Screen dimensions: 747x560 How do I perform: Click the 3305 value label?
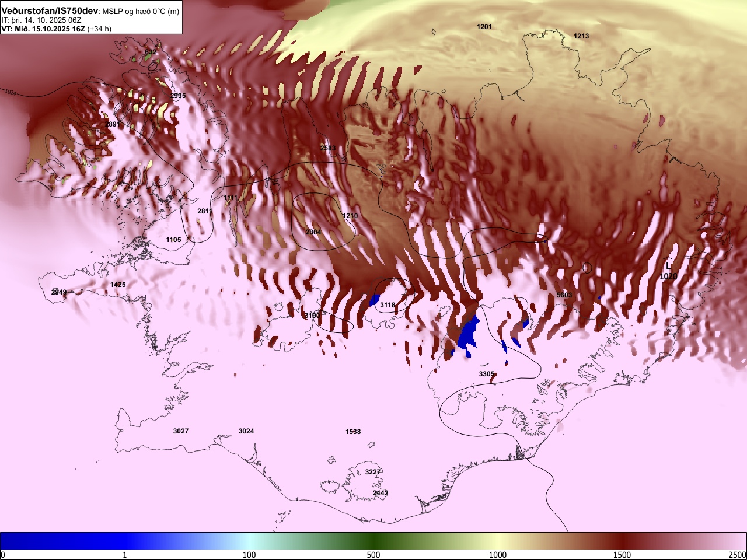pyautogui.click(x=487, y=374)
